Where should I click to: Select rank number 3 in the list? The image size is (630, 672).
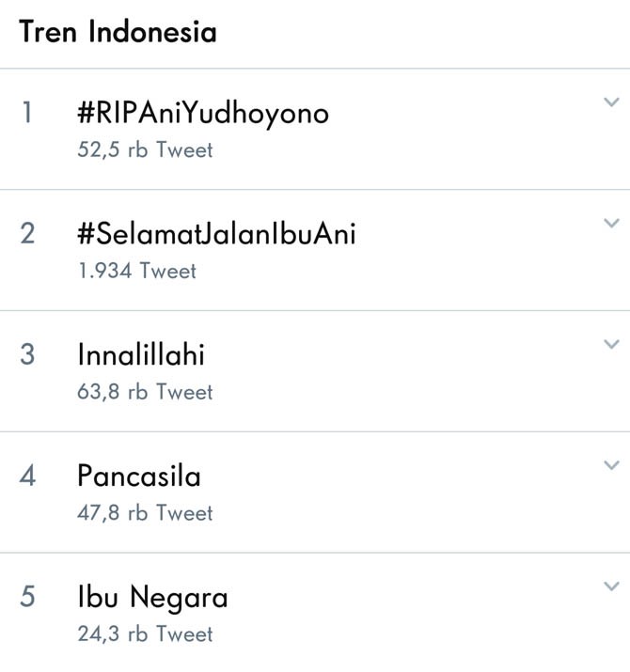pyautogui.click(x=27, y=355)
